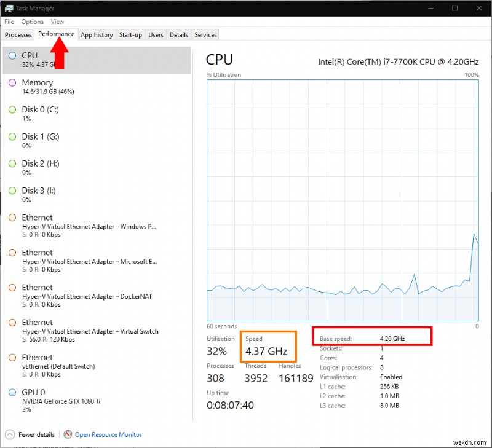Image resolution: width=492 pixels, height=448 pixels.
Task: Switch to the Processes tab
Action: coord(18,35)
